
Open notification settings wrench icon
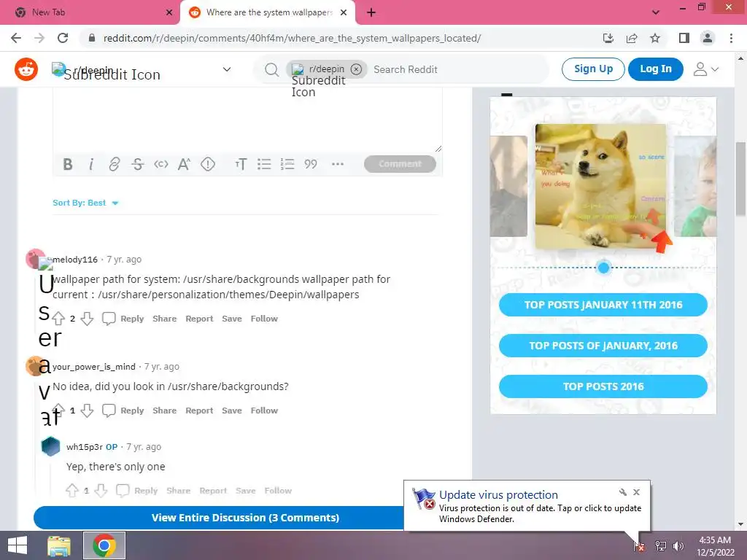(x=622, y=492)
